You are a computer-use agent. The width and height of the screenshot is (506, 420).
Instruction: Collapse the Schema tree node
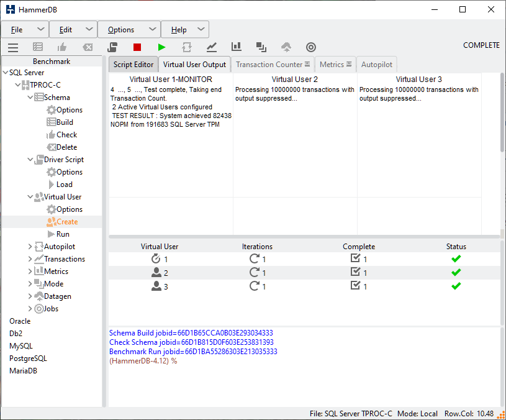pos(30,97)
